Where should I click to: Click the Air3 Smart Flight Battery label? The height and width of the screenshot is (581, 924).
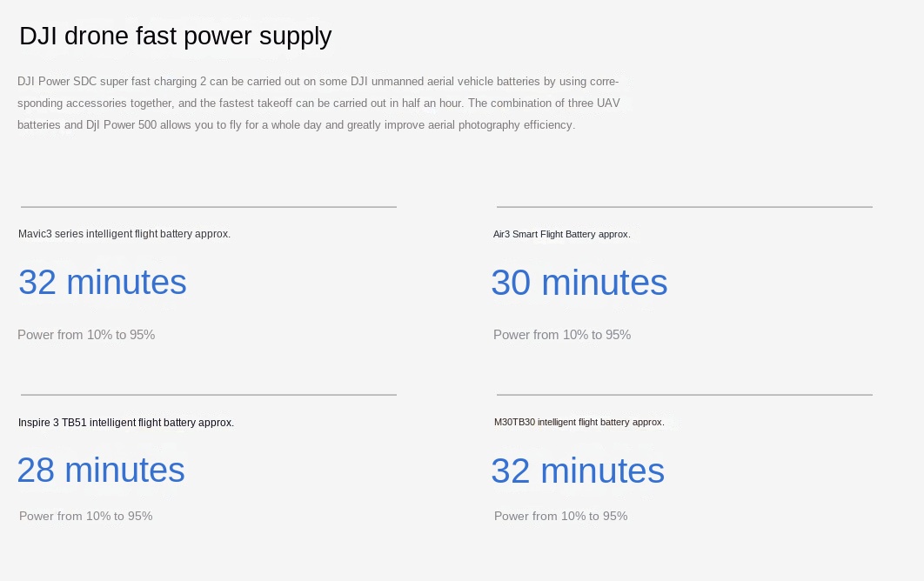tap(561, 234)
